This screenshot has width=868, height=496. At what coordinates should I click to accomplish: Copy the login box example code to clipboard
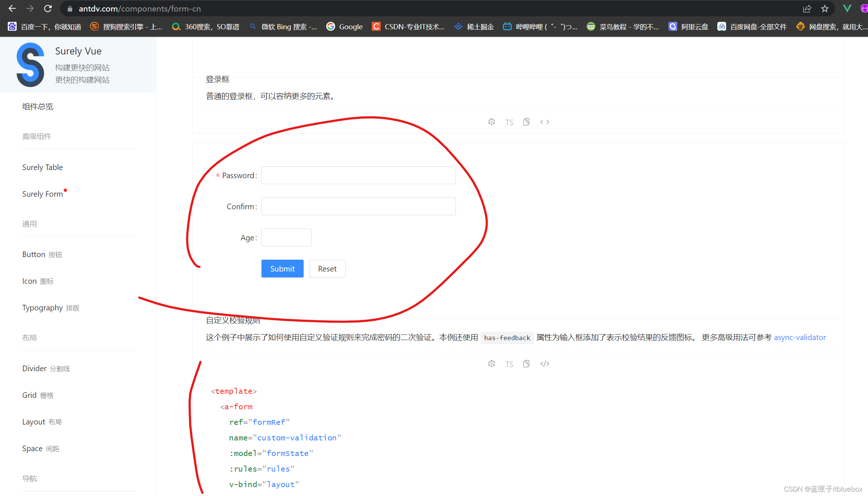tap(526, 121)
